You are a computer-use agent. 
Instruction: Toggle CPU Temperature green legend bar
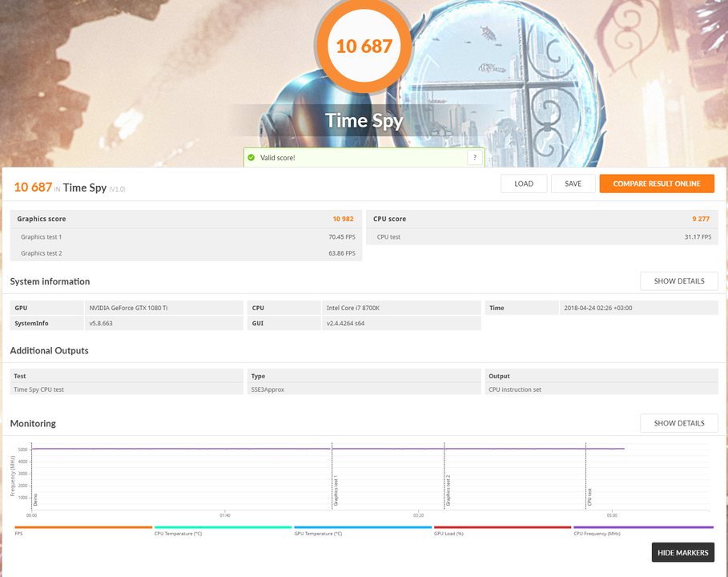(223, 527)
